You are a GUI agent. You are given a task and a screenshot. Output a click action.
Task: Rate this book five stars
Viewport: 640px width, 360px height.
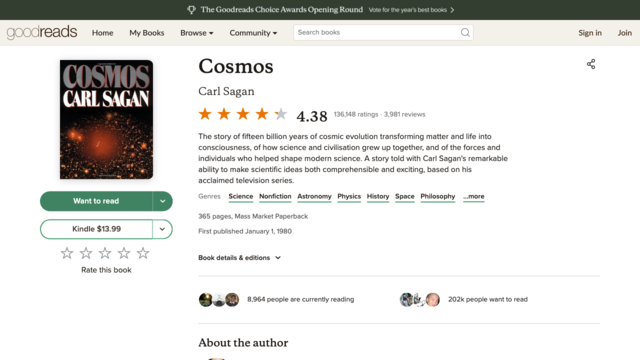pos(143,253)
